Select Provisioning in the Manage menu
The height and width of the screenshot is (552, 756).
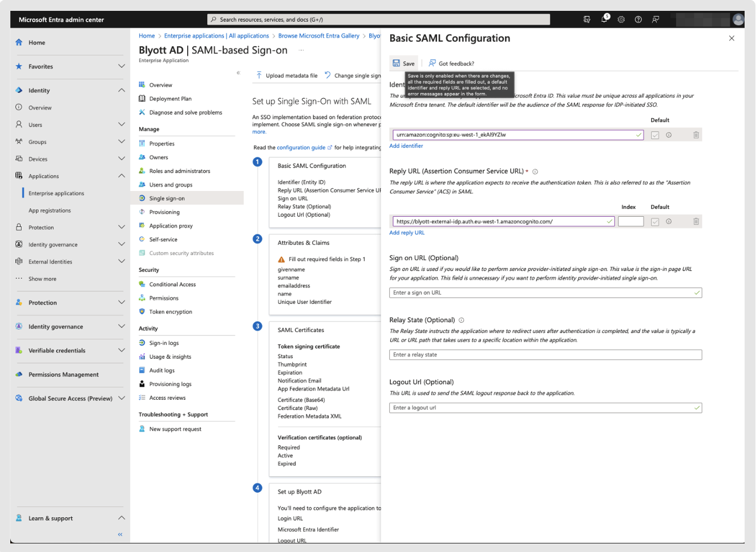(x=164, y=212)
